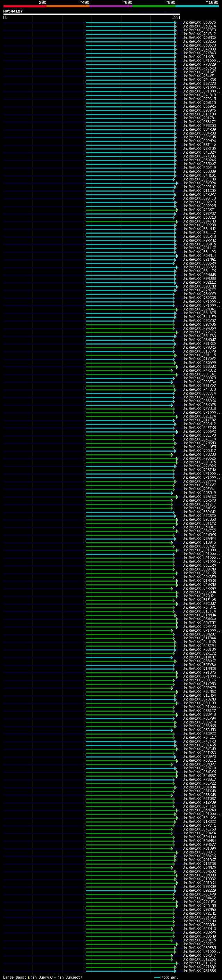Open hit UniRef100_Q1K322

(x=199, y=821)
